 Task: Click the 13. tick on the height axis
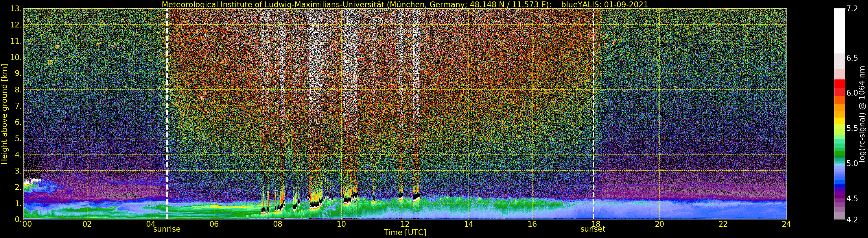[x=16, y=9]
